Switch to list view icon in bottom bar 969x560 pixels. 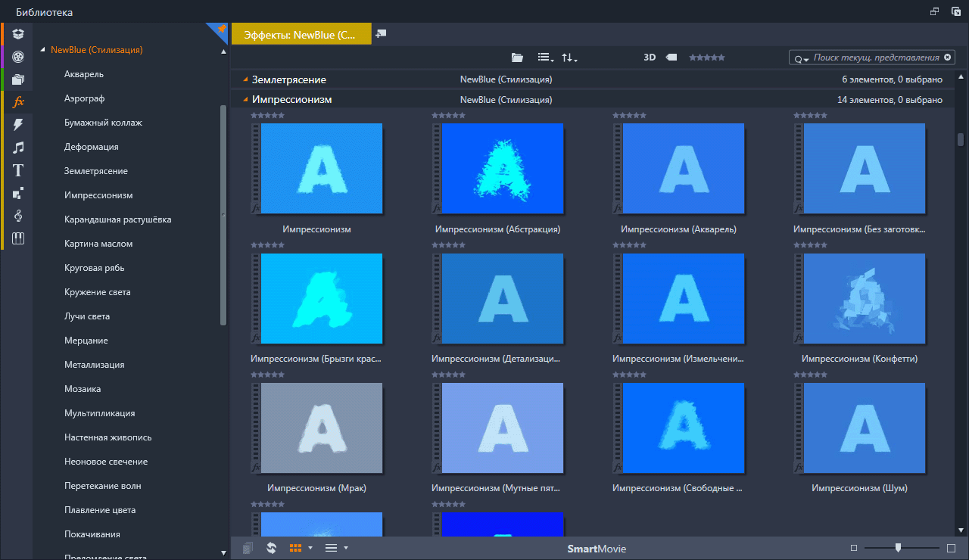click(331, 548)
